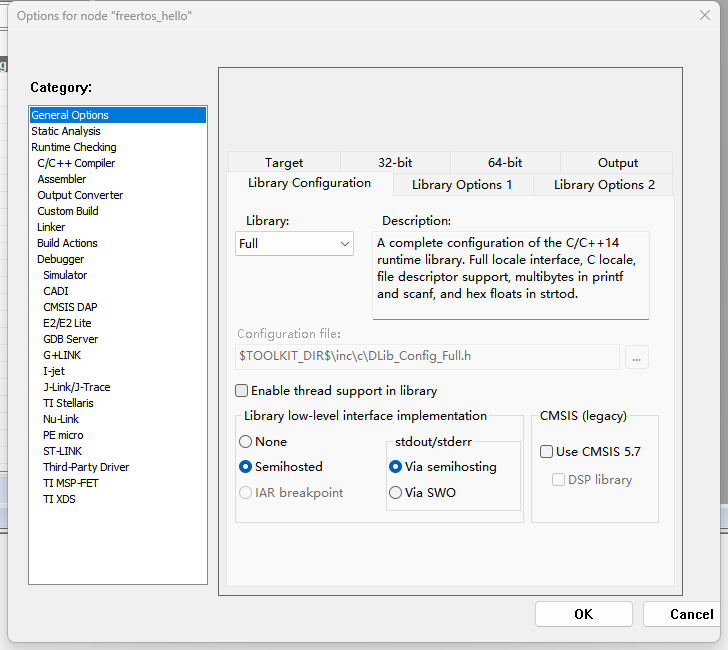Choose Via semihosting radio option
The height and width of the screenshot is (650, 728).
pyautogui.click(x=396, y=467)
